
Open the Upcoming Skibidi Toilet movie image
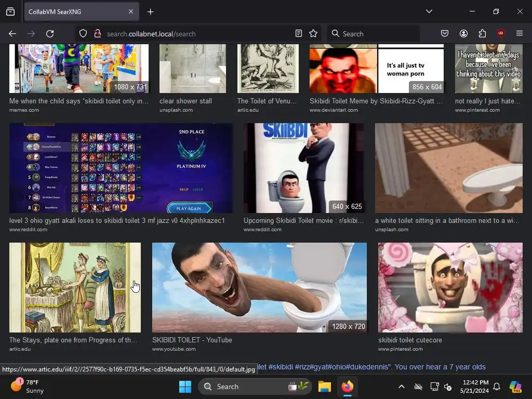click(303, 168)
